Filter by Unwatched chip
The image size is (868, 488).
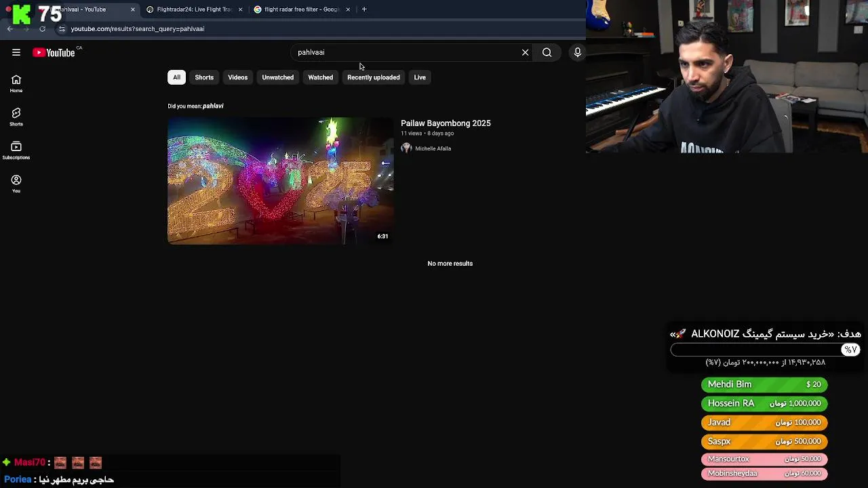click(x=277, y=77)
